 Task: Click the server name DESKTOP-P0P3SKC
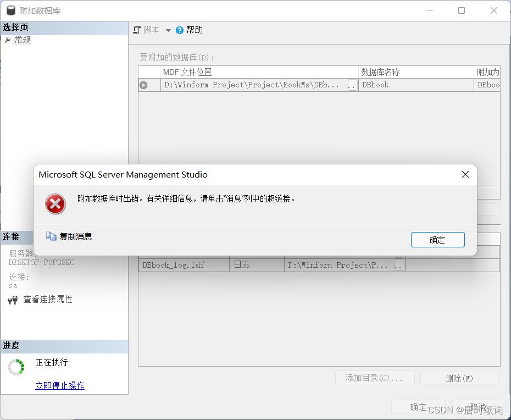pyautogui.click(x=41, y=262)
